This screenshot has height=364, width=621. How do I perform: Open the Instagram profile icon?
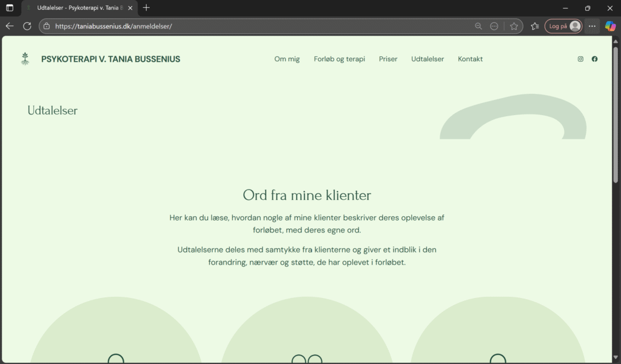tap(580, 59)
